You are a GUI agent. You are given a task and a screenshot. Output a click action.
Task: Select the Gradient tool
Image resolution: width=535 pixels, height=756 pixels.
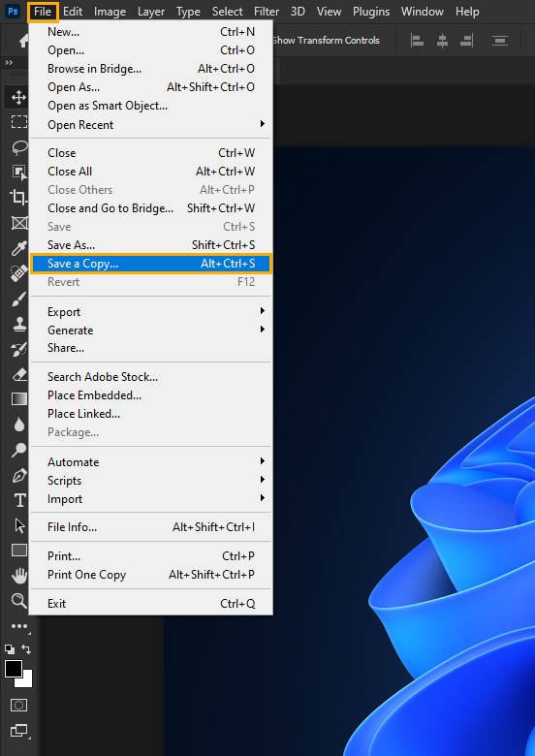(18, 399)
